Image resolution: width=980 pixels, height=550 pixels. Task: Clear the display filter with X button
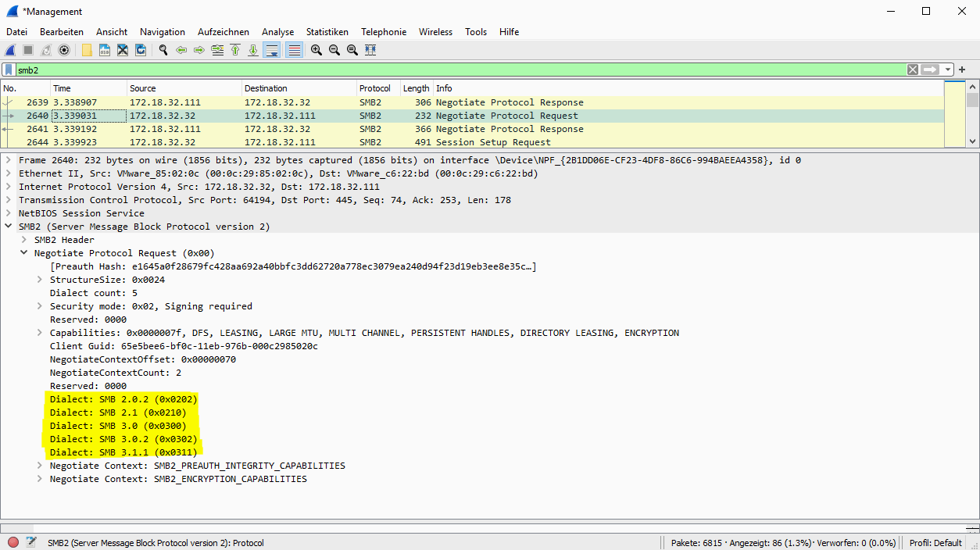coord(912,70)
